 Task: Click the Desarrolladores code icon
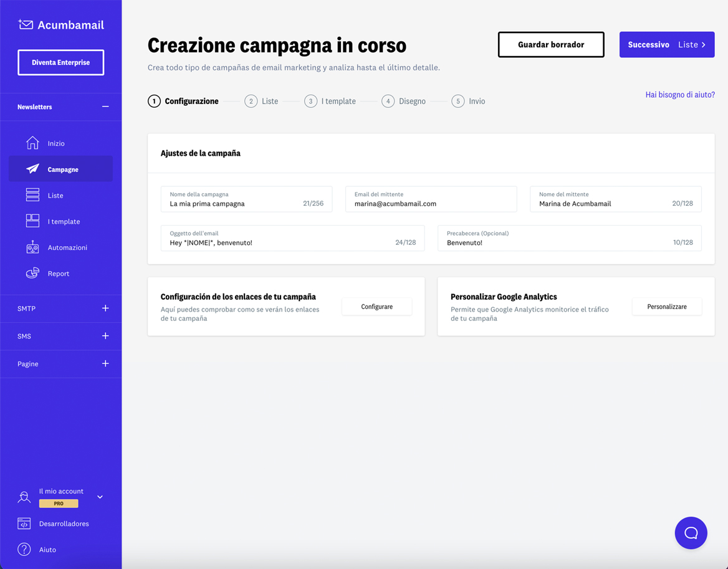click(x=24, y=524)
